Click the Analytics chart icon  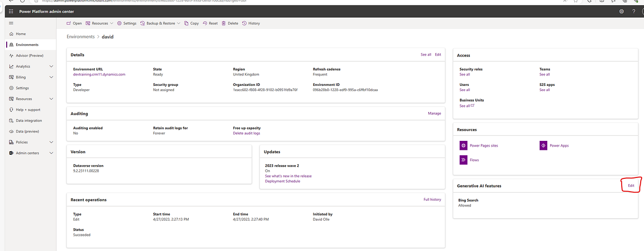tap(11, 66)
